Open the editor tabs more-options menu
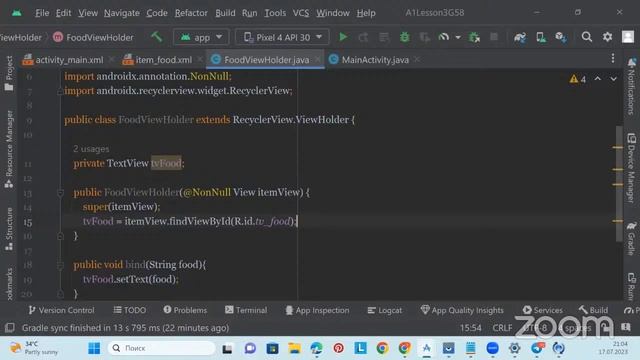640x360 pixels. click(x=613, y=58)
